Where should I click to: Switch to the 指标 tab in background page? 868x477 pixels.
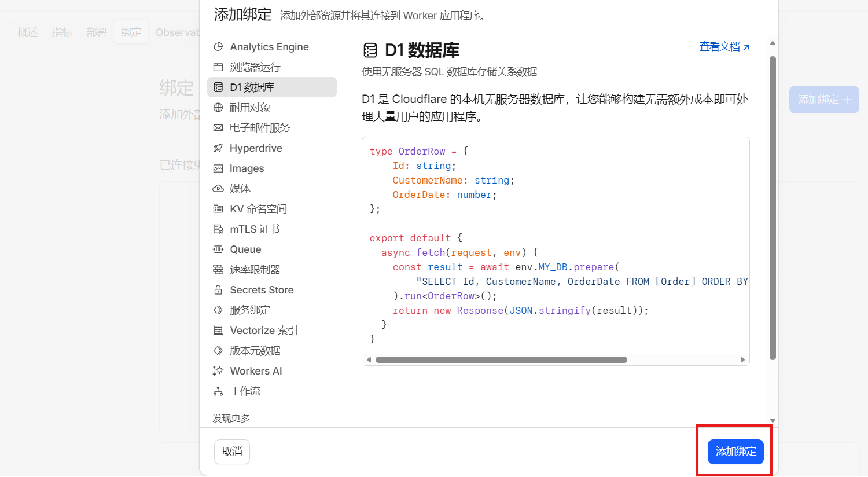pyautogui.click(x=62, y=32)
